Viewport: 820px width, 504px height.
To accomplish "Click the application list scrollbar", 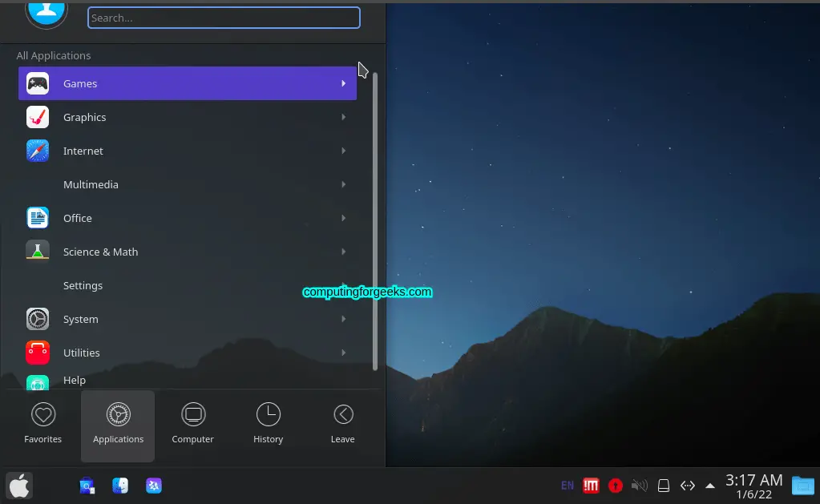I will click(375, 222).
